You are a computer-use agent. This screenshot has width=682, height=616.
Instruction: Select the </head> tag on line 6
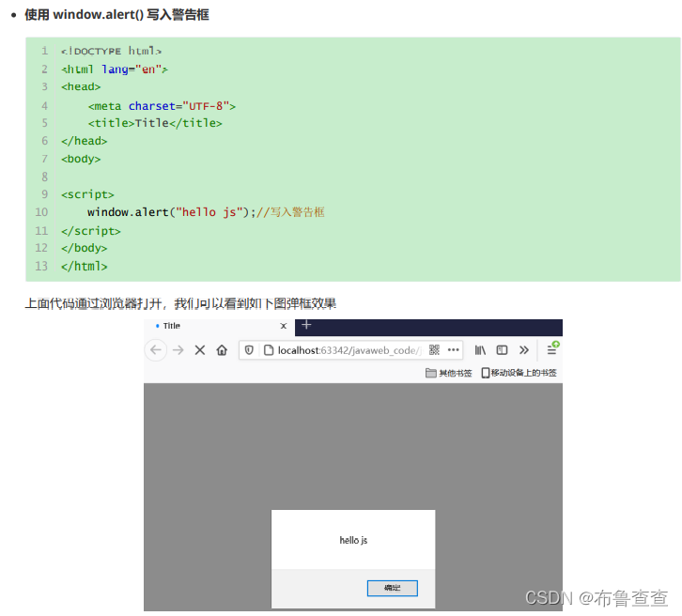84,141
